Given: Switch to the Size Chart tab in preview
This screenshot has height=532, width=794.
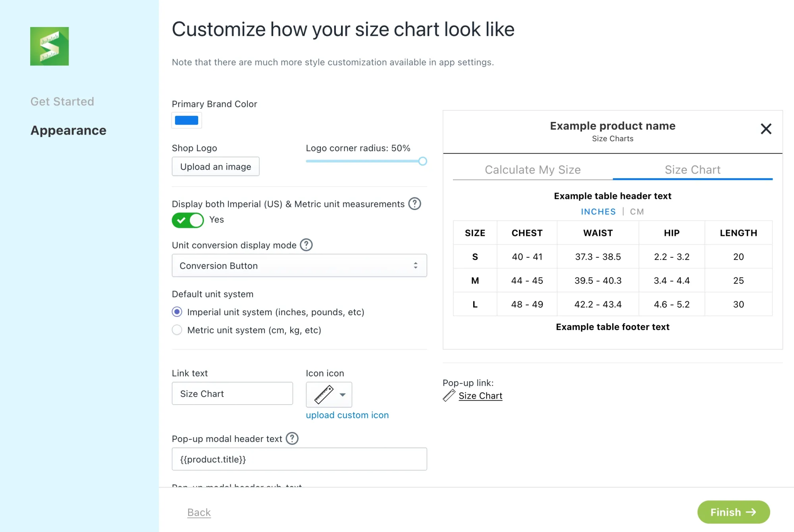Looking at the screenshot, I should (692, 170).
